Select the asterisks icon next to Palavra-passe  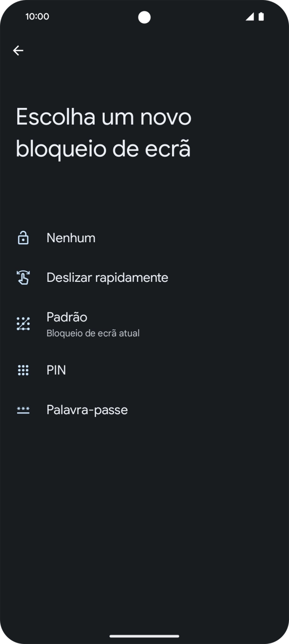tap(23, 409)
